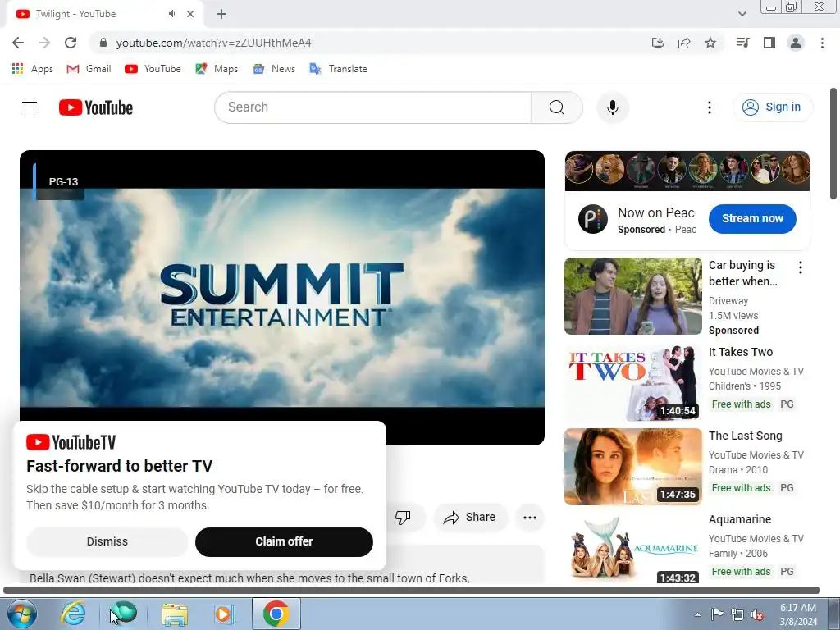The width and height of the screenshot is (840, 630).
Task: Claim the YouTube TV offer
Action: click(x=284, y=541)
